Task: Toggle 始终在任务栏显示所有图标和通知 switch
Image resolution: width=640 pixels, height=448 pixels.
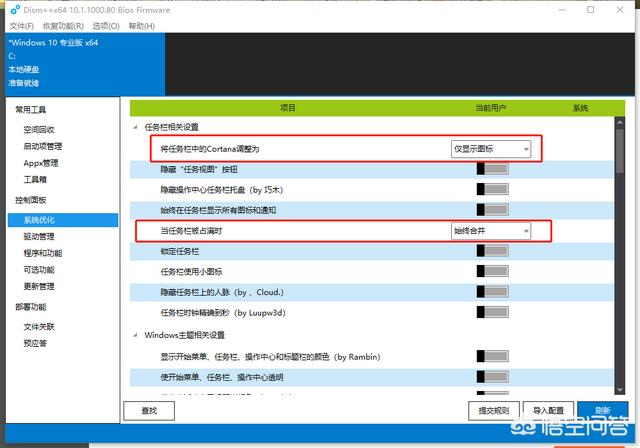Action: tap(492, 210)
